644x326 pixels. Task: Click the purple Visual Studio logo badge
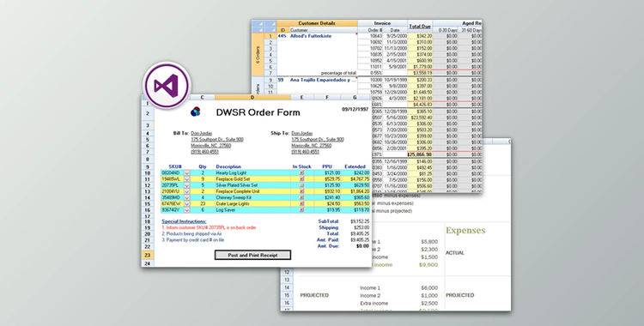tap(167, 86)
